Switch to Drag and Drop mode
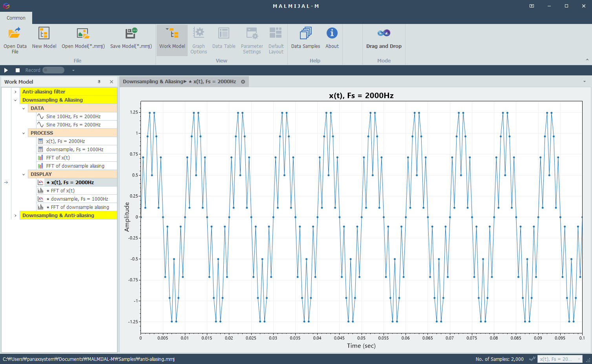The height and width of the screenshot is (364, 592). point(384,40)
